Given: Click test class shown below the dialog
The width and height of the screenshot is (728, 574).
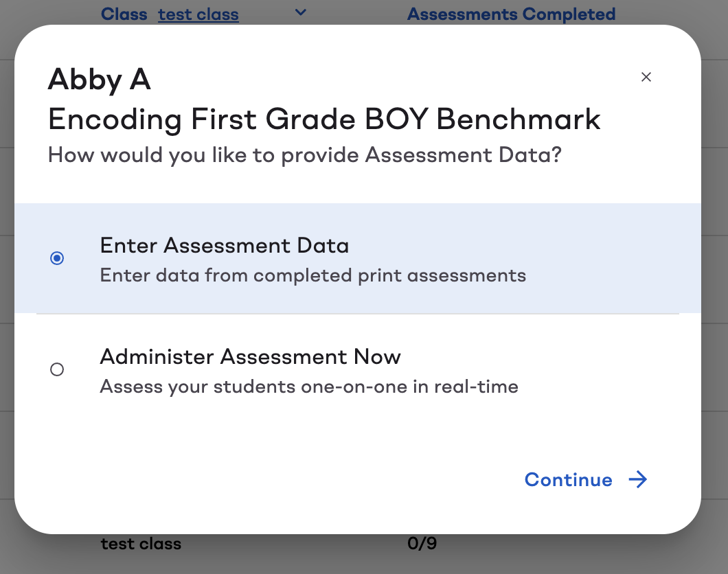Looking at the screenshot, I should pos(141,543).
